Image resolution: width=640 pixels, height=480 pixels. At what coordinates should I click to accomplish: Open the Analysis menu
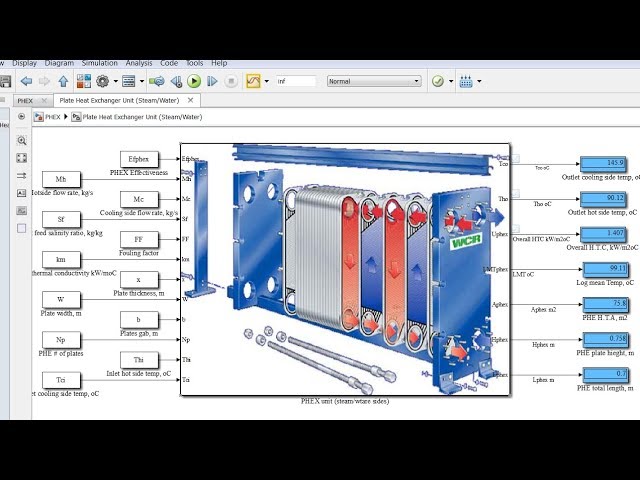click(139, 63)
